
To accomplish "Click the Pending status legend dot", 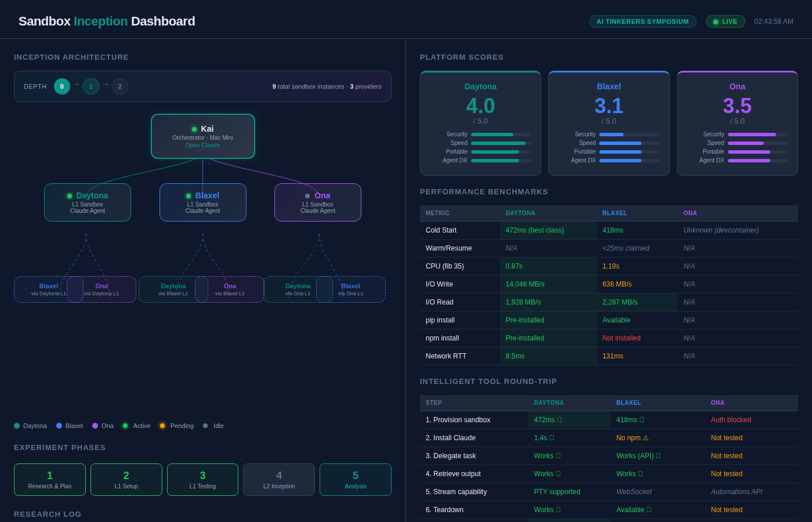I will click(x=162, y=426).
